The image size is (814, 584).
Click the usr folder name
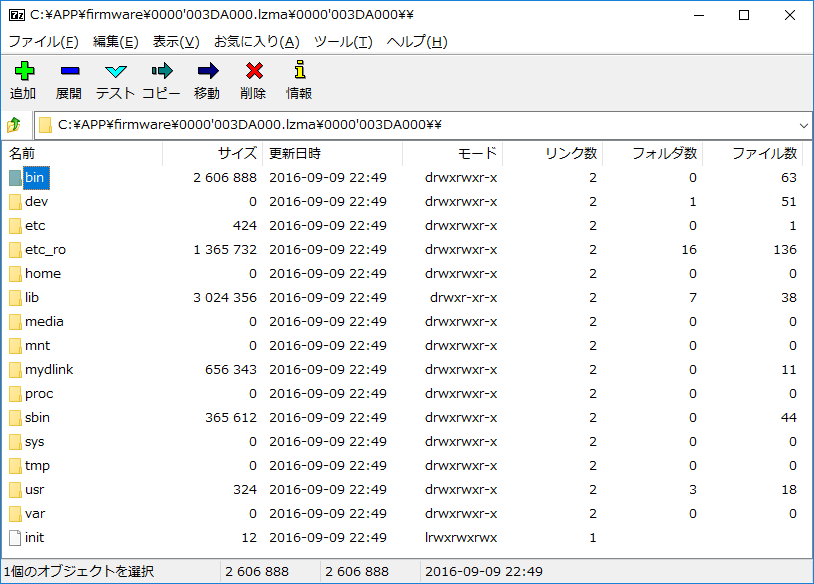coord(35,490)
